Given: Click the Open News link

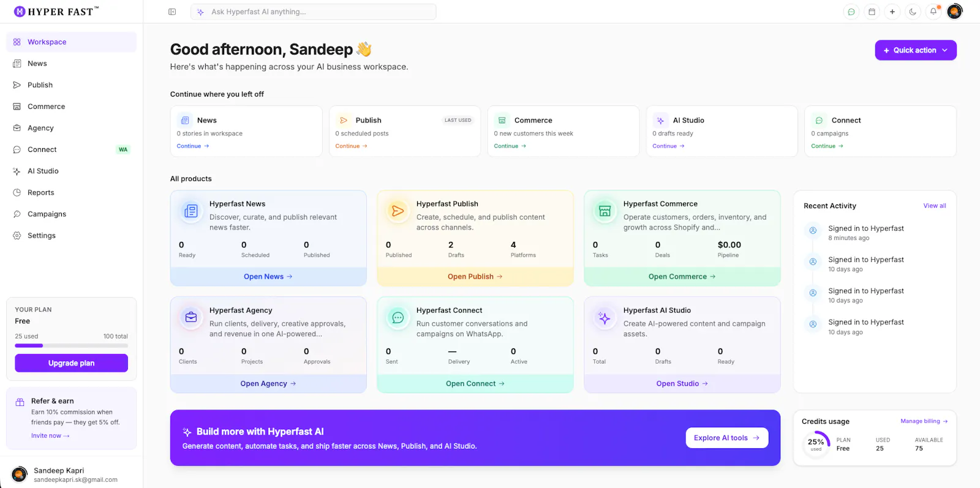Looking at the screenshot, I should (268, 277).
